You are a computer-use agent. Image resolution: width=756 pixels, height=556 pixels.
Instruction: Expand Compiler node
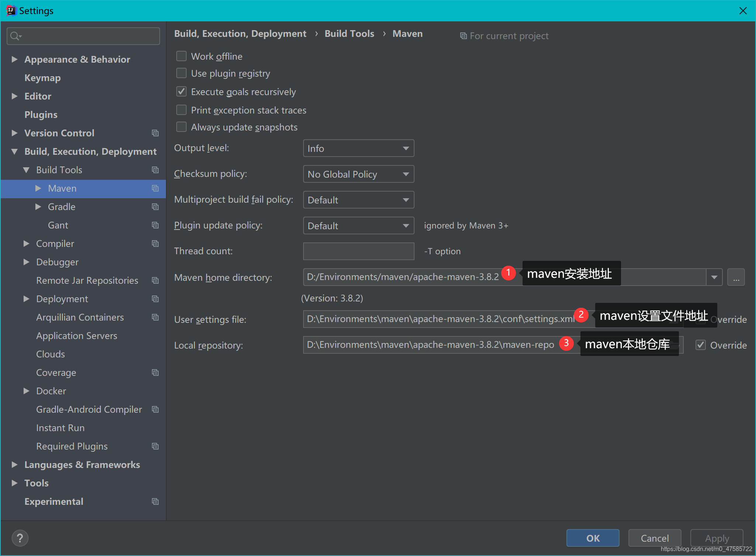pos(26,244)
